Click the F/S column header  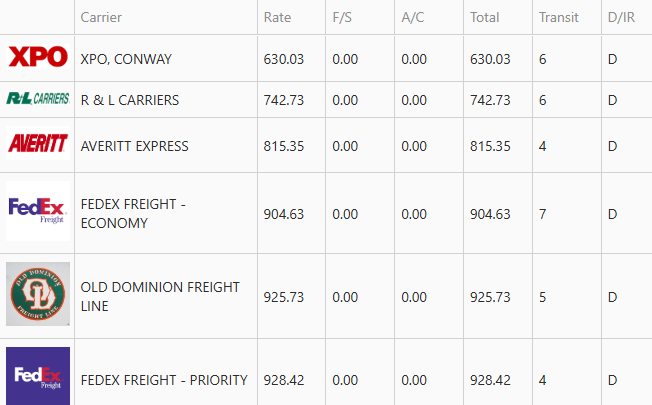pos(342,17)
